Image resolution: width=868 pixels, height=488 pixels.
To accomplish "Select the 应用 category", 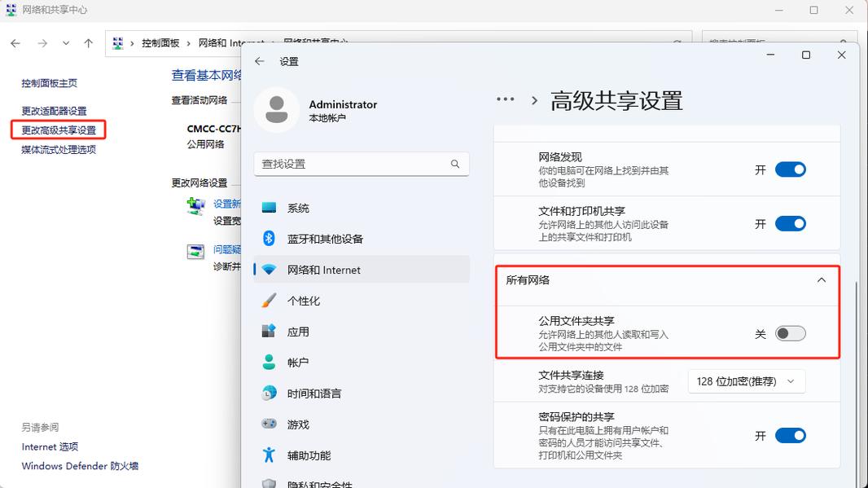I will coord(299,332).
